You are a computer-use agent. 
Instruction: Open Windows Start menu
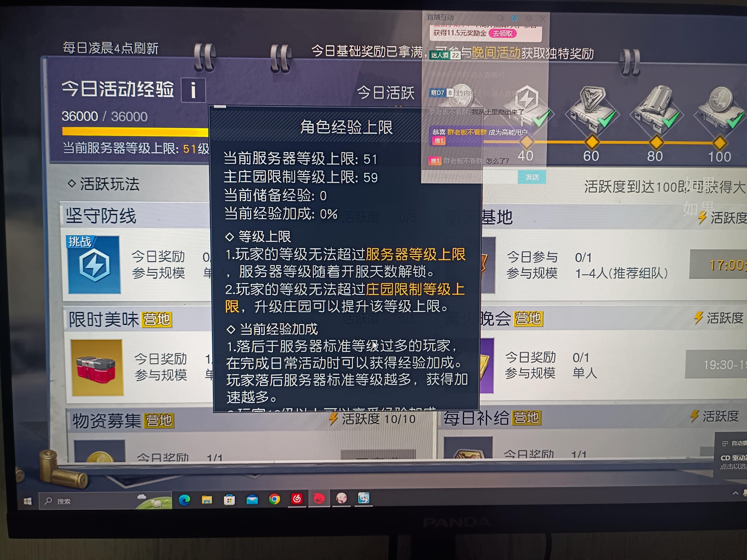point(28,501)
